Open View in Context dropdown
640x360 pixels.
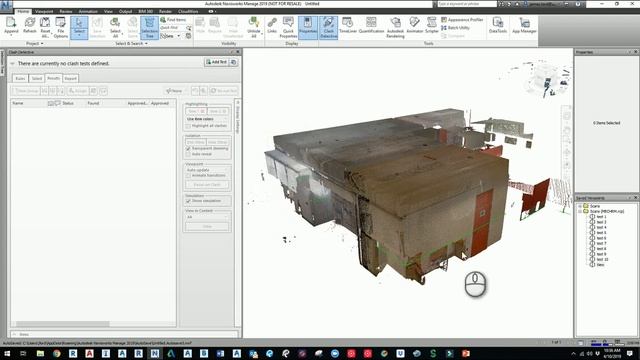207,217
